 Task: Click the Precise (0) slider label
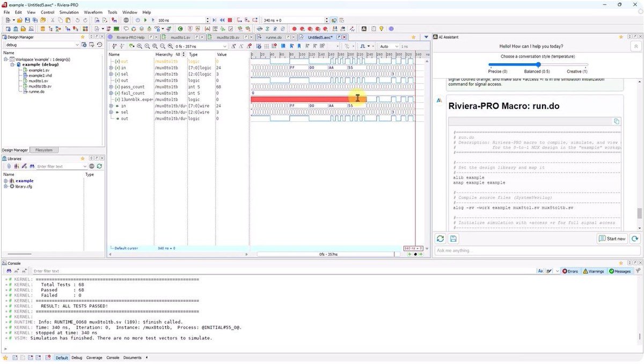(x=497, y=71)
